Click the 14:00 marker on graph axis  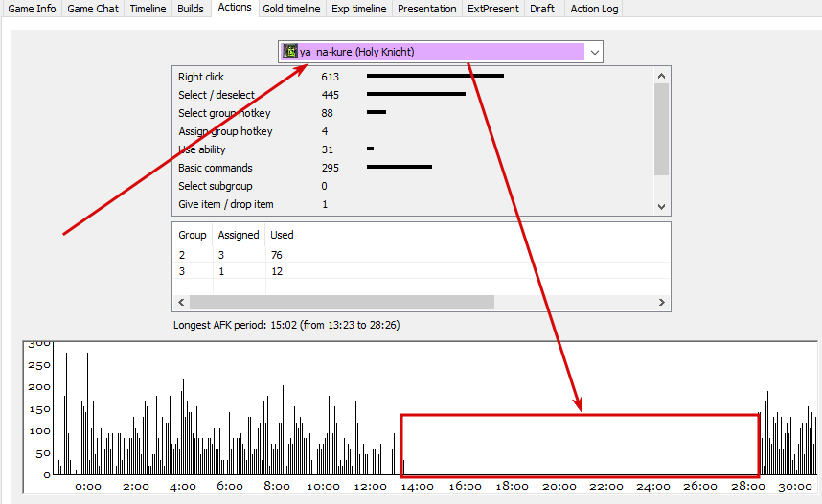pos(418,487)
